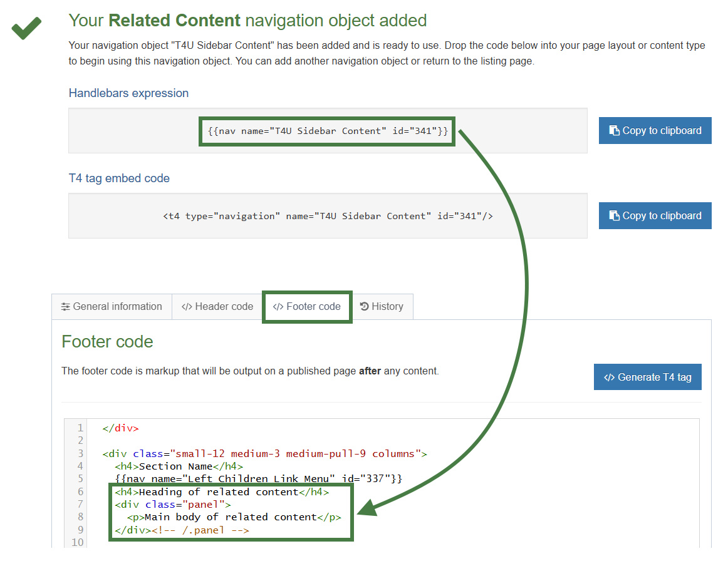Image resolution: width=728 pixels, height=576 pixels.
Task: Click the sliders icon on General information tab
Action: [x=65, y=306]
